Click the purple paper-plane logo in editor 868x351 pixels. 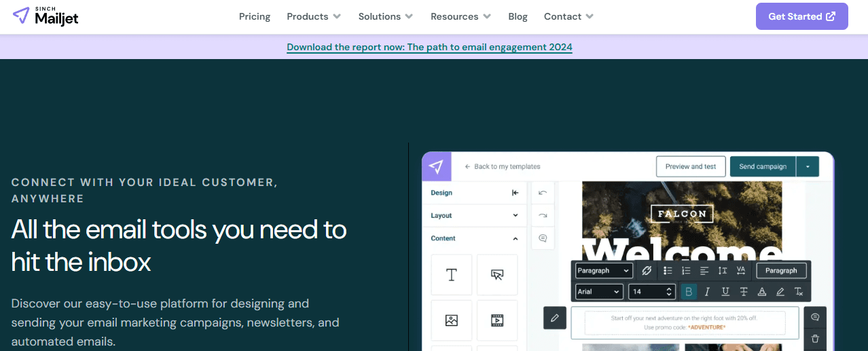[x=436, y=166]
